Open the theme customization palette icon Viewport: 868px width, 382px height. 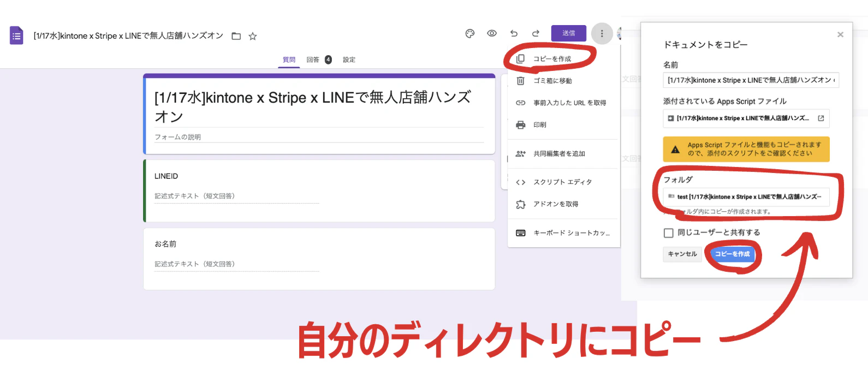(x=470, y=33)
